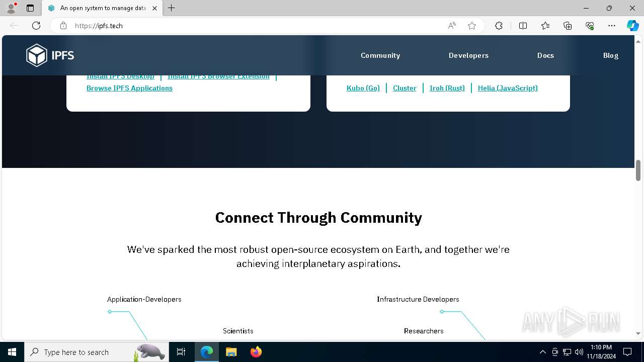Activate Read aloud icon

452,26
